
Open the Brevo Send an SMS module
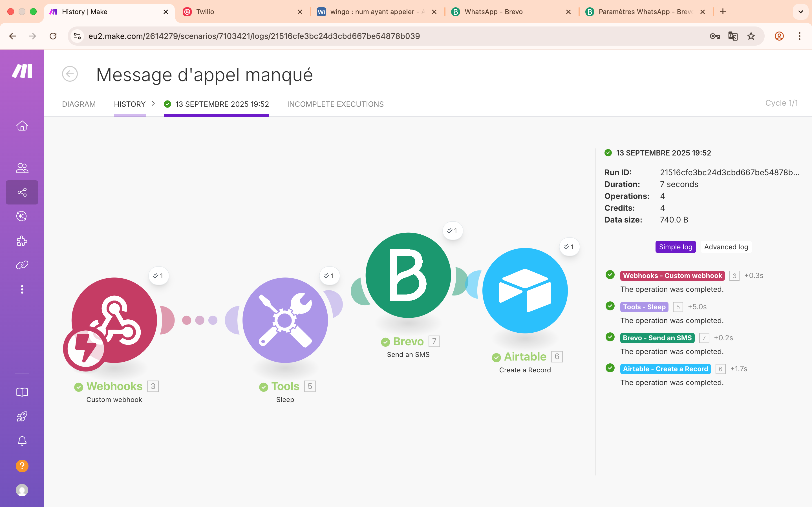coord(408,275)
